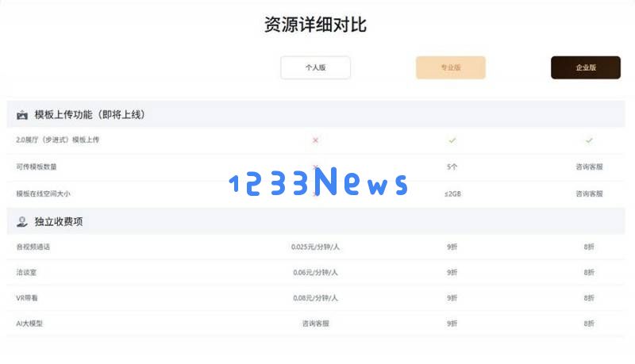The width and height of the screenshot is (635, 364).
Task: Click the 9折 discount for VR带看
Action: pos(452,298)
